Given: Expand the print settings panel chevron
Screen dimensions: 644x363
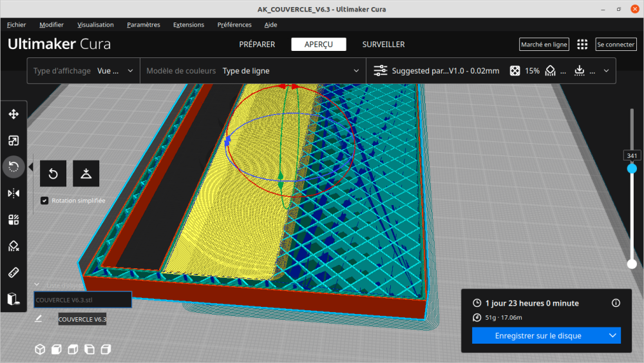Looking at the screenshot, I should point(606,71).
